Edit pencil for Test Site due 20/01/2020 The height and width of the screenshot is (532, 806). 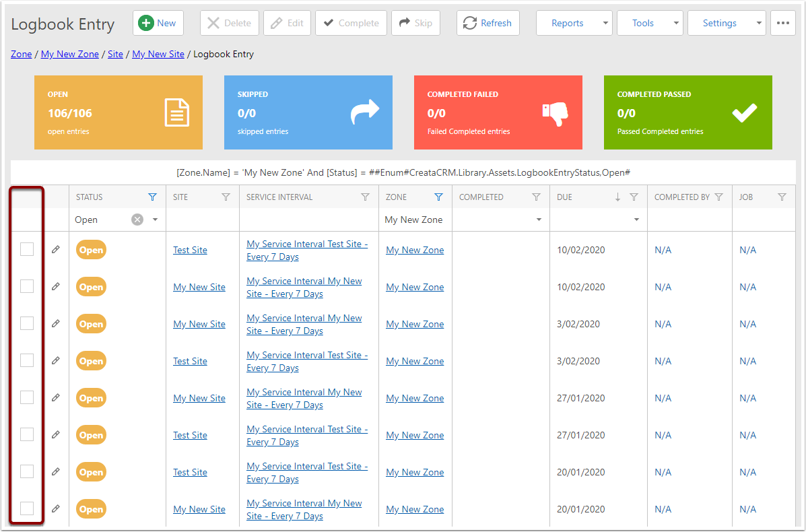(x=55, y=471)
